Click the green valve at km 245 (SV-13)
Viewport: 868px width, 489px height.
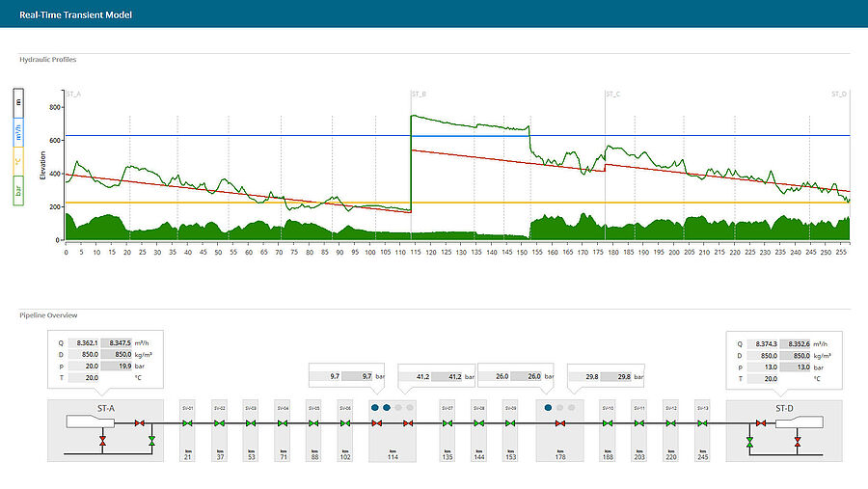click(x=702, y=423)
